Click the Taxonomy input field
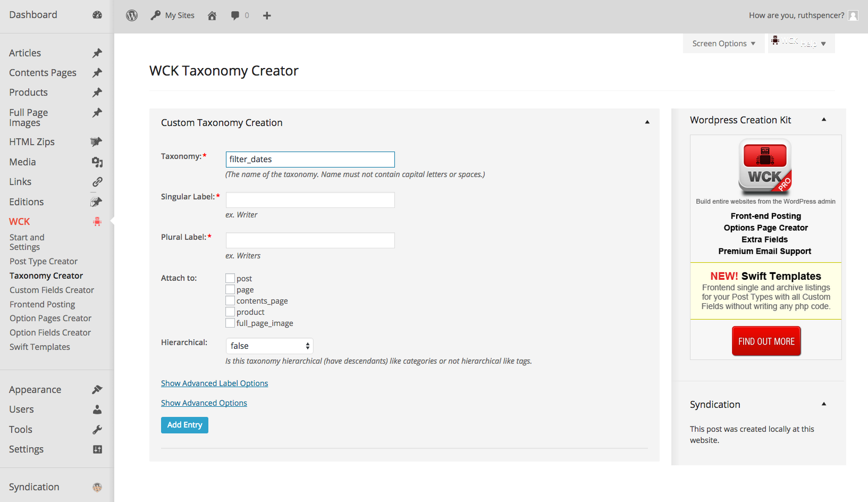This screenshot has width=868, height=502. 310,160
